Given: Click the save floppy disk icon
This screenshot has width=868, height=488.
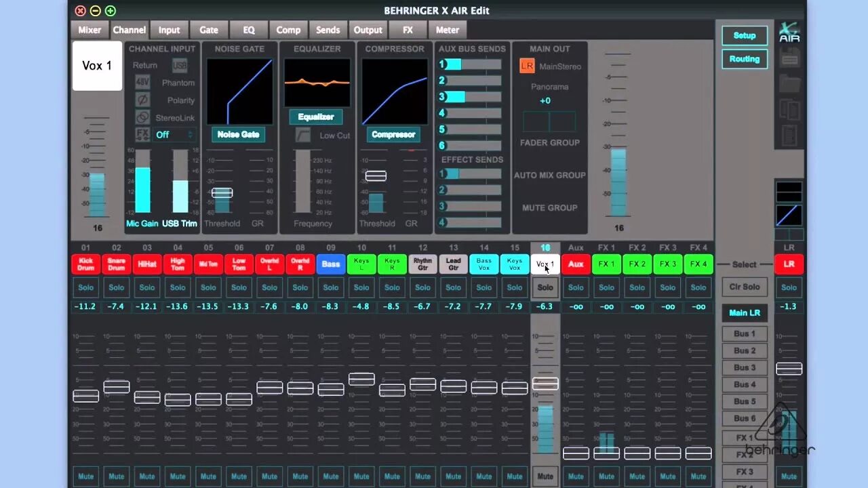Looking at the screenshot, I should point(789,58).
